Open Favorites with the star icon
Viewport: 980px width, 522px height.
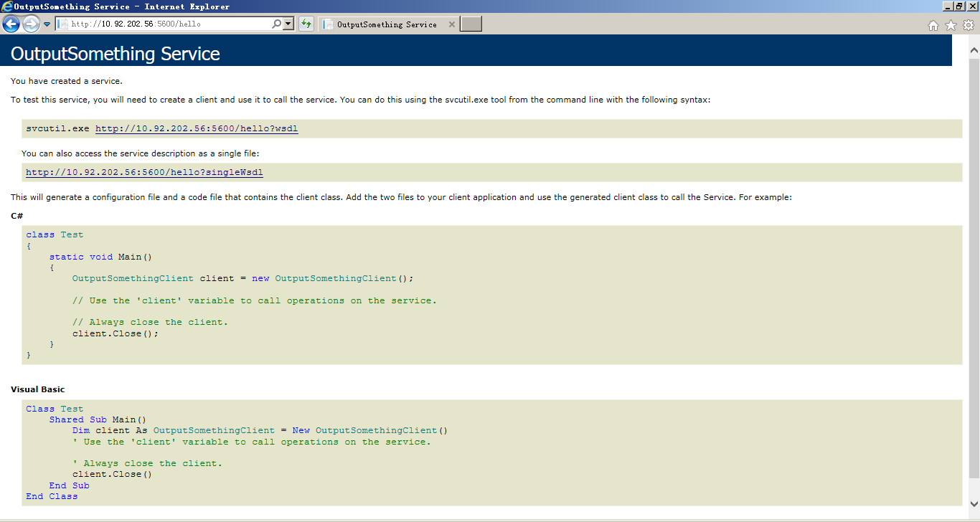pyautogui.click(x=951, y=25)
